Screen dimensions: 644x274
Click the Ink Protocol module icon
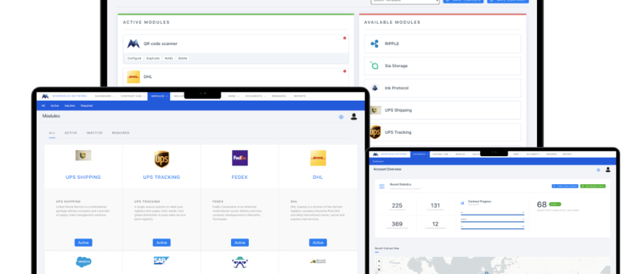point(375,88)
